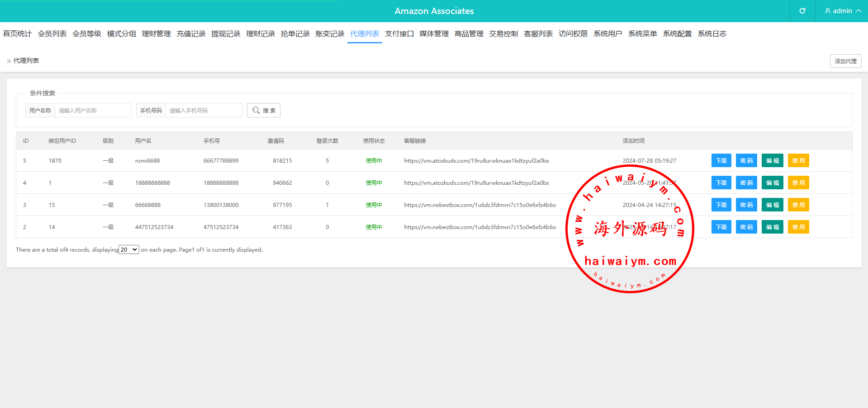Image resolution: width=868 pixels, height=408 pixels.
Task: Click 下级 button for user romi6688
Action: coord(721,161)
